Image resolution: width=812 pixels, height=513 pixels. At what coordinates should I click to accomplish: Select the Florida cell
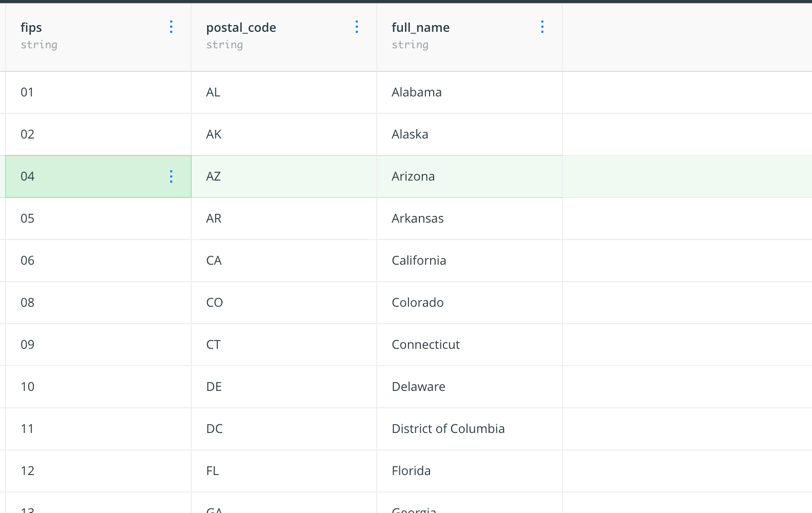[x=470, y=471]
